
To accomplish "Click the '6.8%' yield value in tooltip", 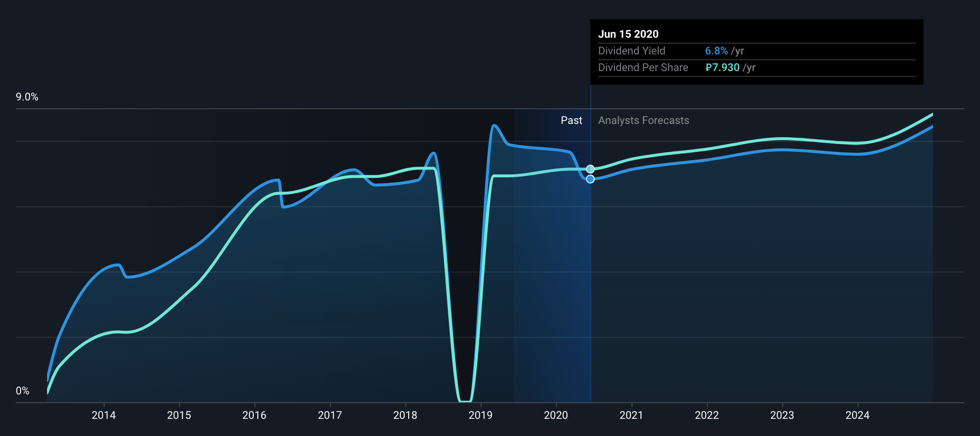I will click(716, 51).
